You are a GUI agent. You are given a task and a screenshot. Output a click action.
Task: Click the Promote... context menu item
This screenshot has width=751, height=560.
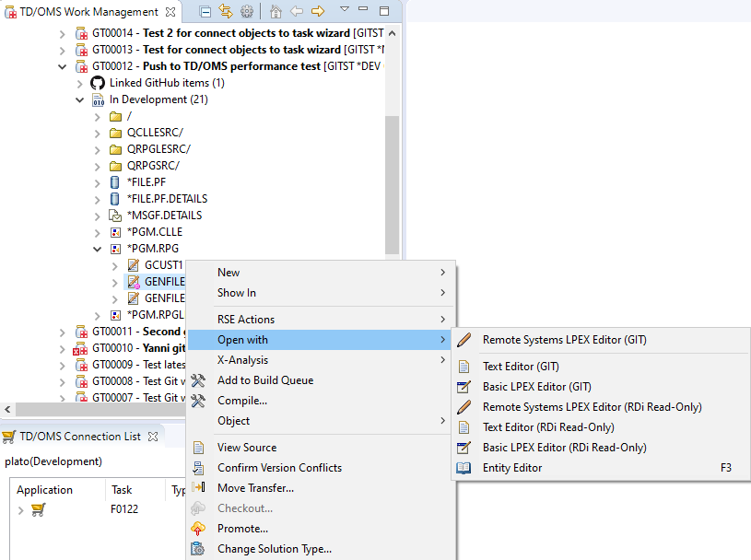tap(242, 529)
